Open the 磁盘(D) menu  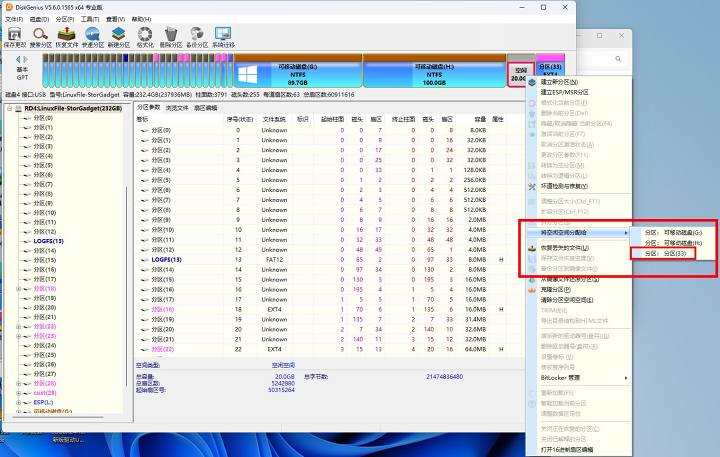click(x=39, y=19)
